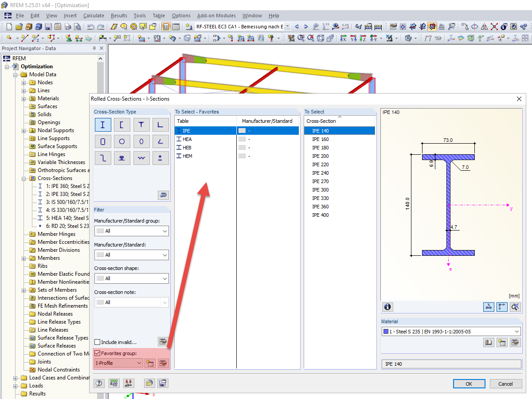Select IPE 300 cross-section
532x399 pixels.
(x=340, y=190)
